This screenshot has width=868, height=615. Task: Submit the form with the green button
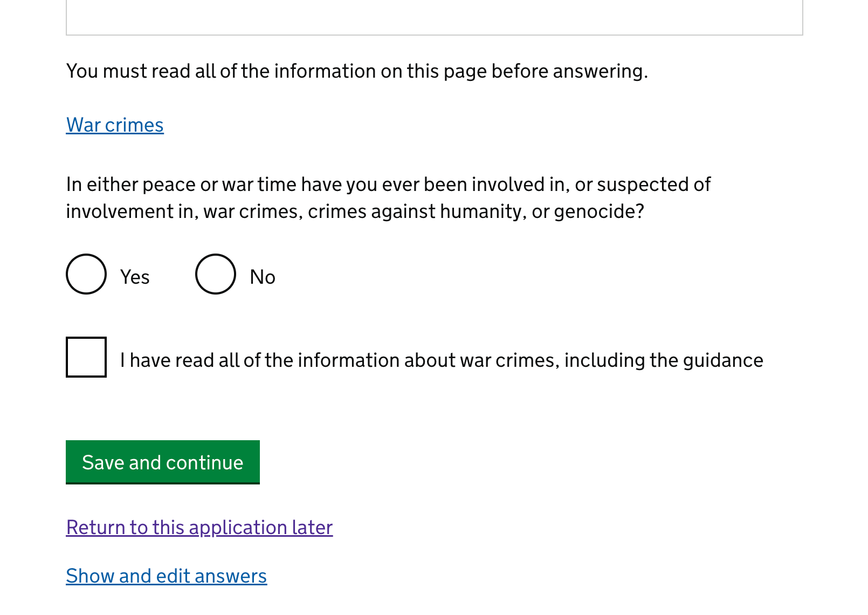click(162, 462)
